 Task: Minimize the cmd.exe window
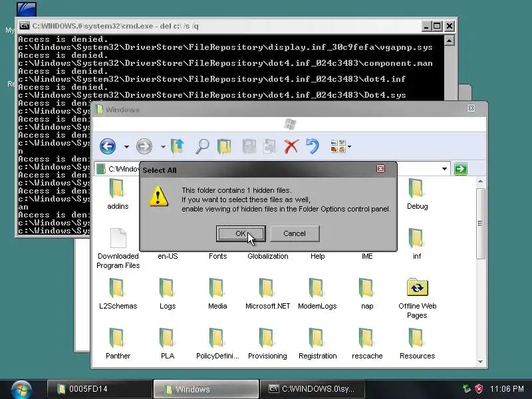(x=426, y=26)
